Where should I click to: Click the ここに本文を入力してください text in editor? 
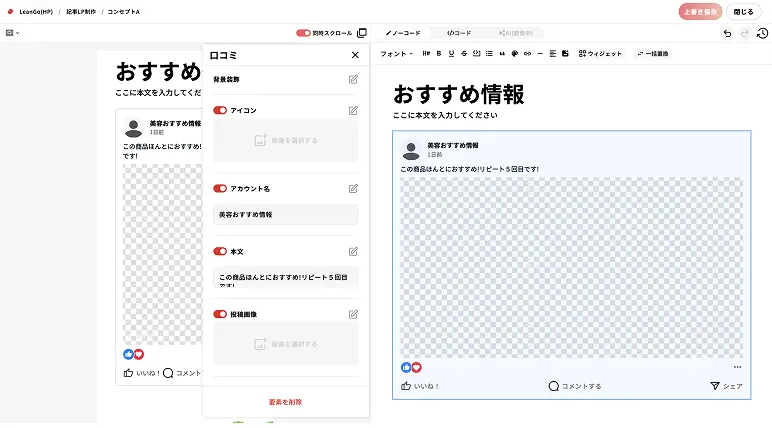click(x=445, y=115)
